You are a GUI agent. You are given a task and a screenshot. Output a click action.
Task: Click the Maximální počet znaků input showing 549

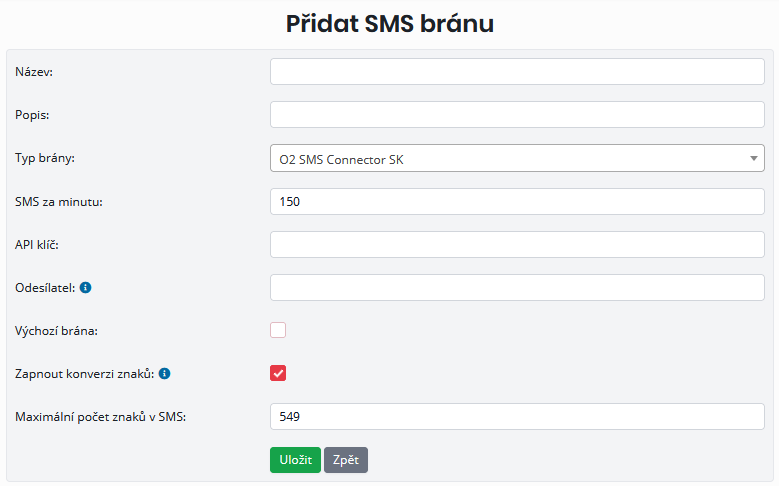516,416
